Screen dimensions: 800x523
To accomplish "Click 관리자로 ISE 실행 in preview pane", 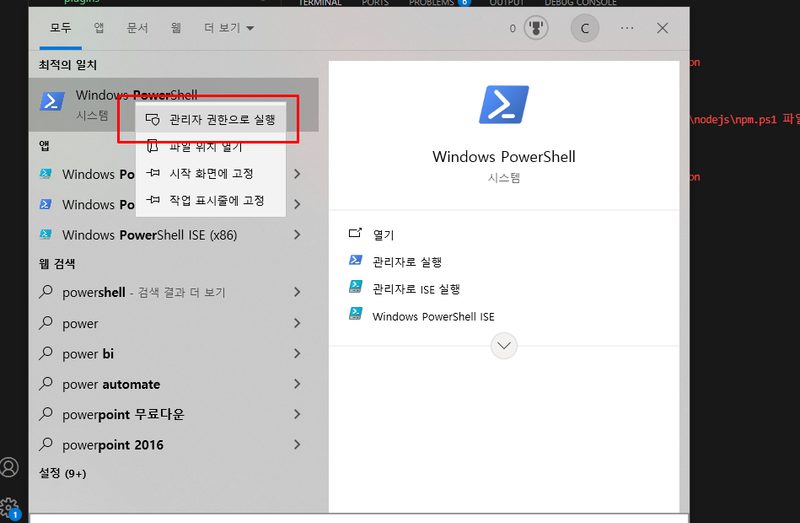I will click(x=416, y=289).
